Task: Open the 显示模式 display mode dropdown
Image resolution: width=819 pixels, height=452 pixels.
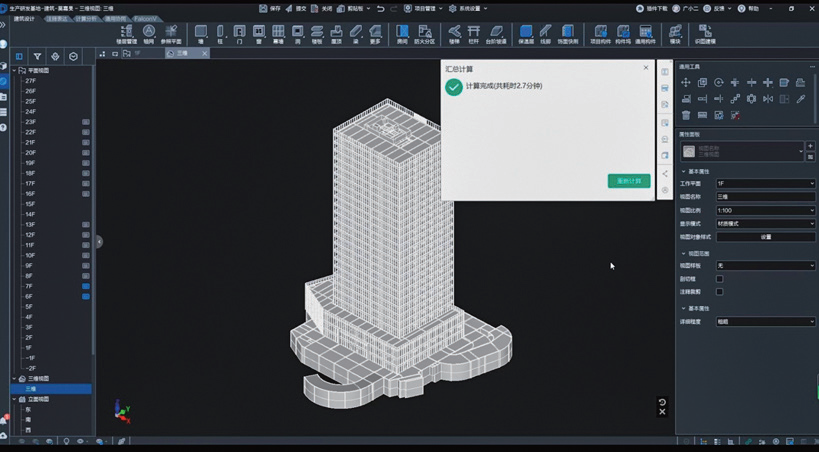Action: pyautogui.click(x=765, y=224)
